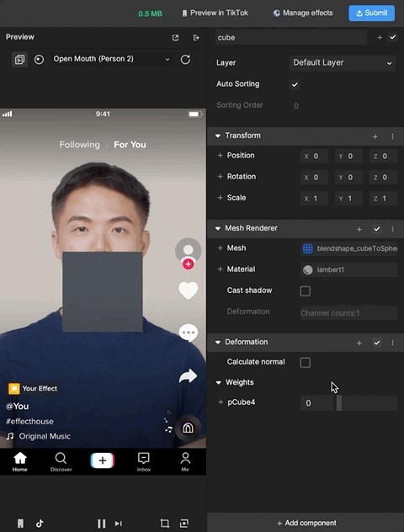Refresh the preview with circular arrow
Image resolution: width=404 pixels, height=532 pixels.
[x=185, y=60]
